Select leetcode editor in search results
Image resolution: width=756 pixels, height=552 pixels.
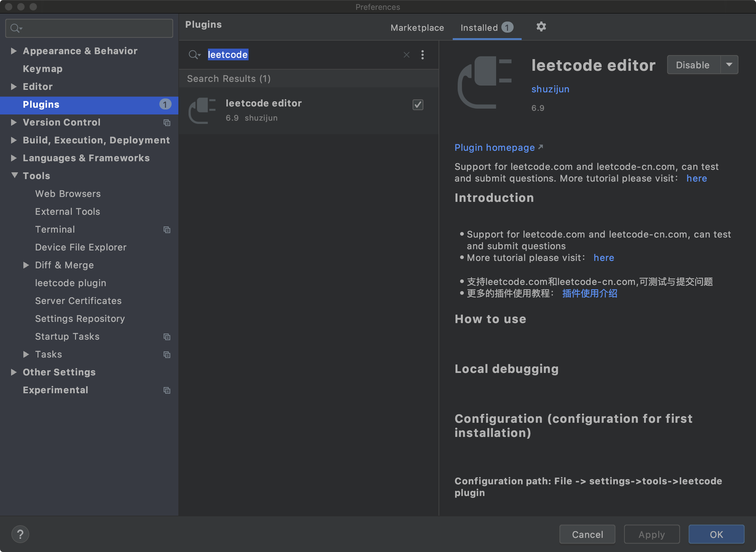[309, 110]
